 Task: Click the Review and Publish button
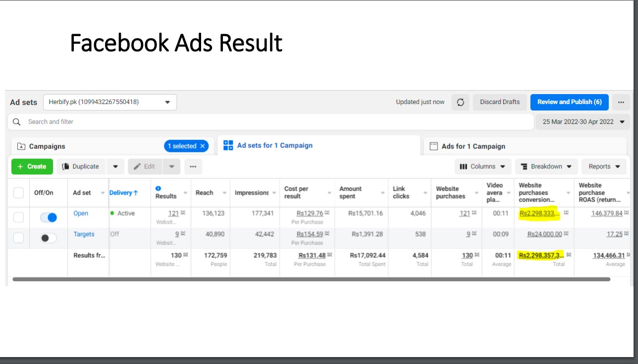tap(569, 102)
